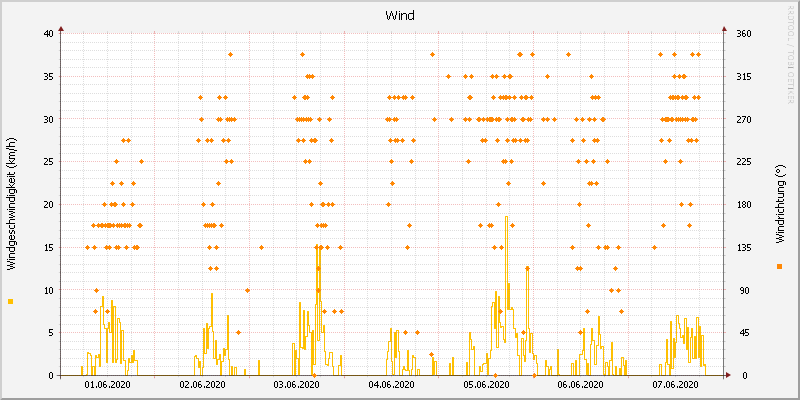Click the date label 02.06.2020
The height and width of the screenshot is (400, 800).
click(203, 384)
